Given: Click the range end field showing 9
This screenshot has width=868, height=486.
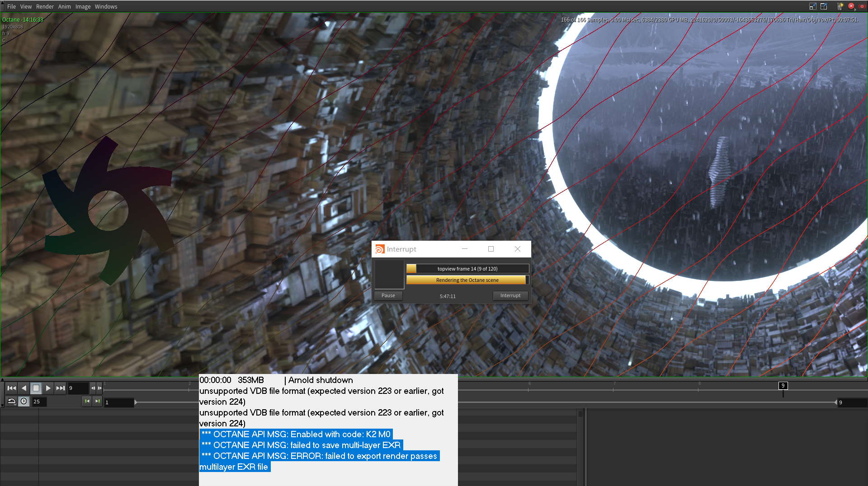Looking at the screenshot, I should click(x=853, y=402).
